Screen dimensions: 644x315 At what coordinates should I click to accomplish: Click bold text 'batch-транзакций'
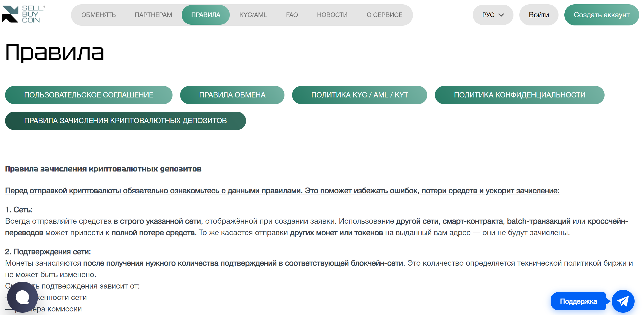[x=539, y=221]
